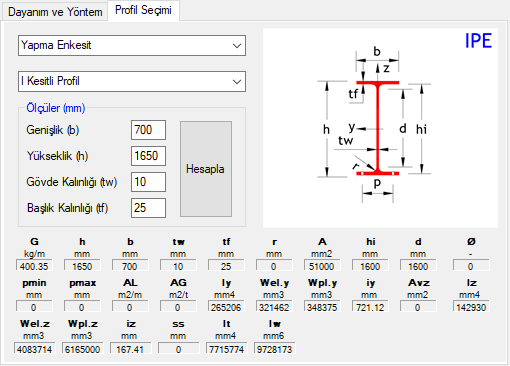
Task: Select the area A value 51000
Action: coord(322,266)
